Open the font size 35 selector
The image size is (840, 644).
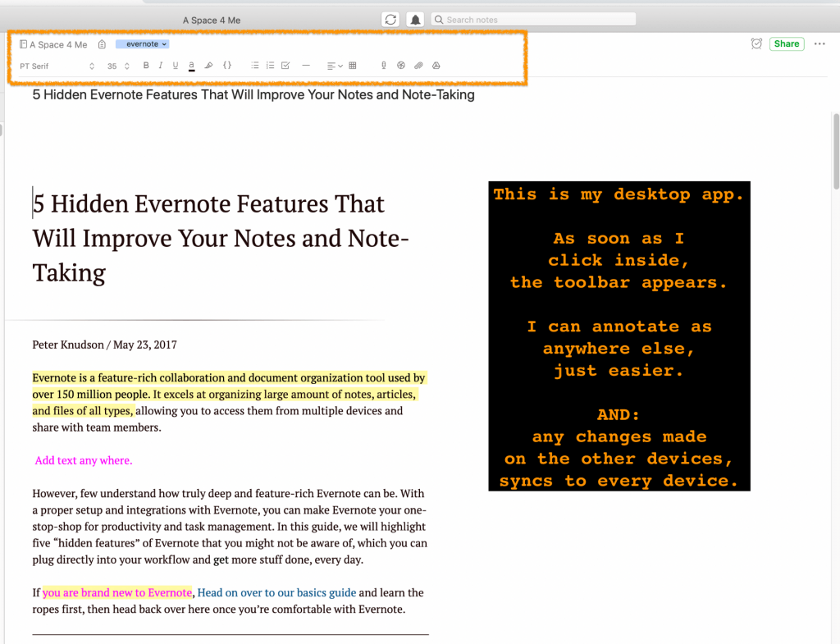click(118, 66)
